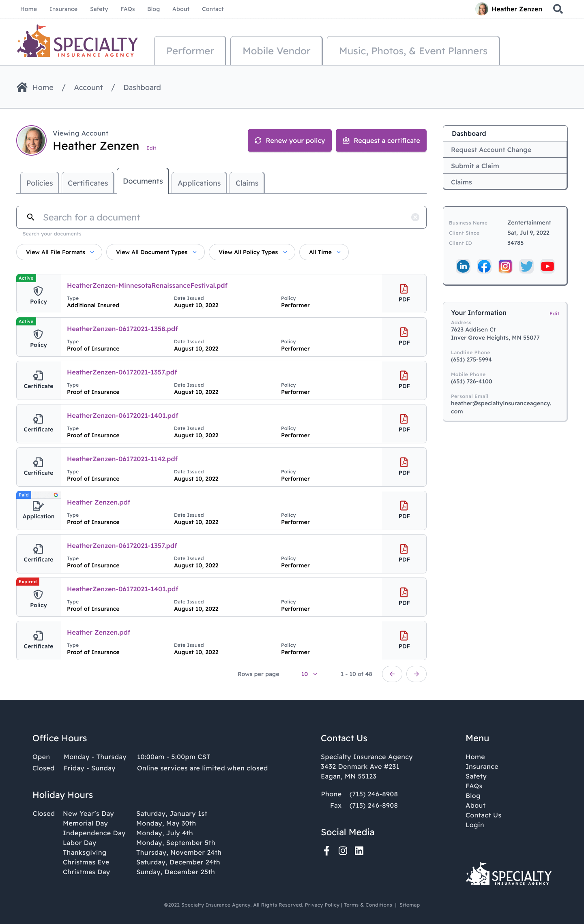Open the Claims tab

point(247,183)
